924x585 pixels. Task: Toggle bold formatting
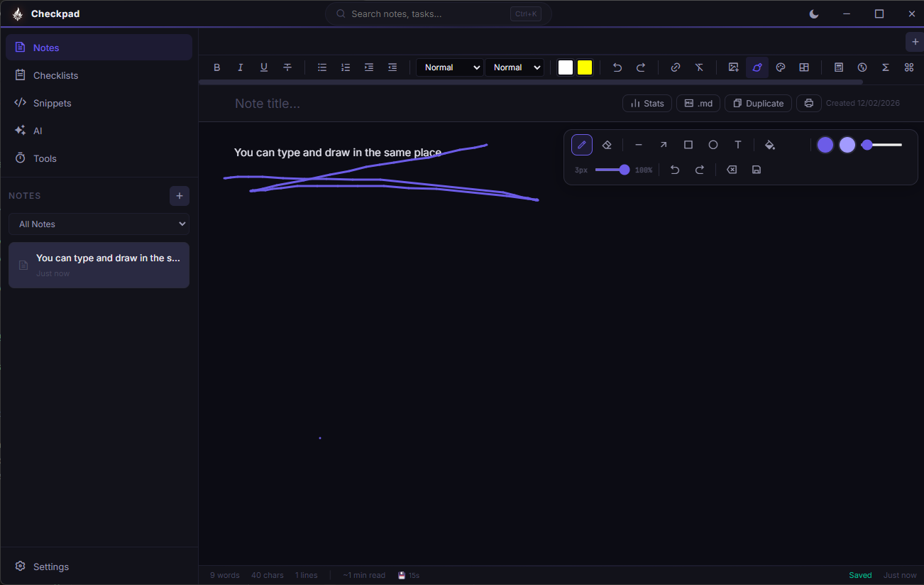tap(217, 67)
